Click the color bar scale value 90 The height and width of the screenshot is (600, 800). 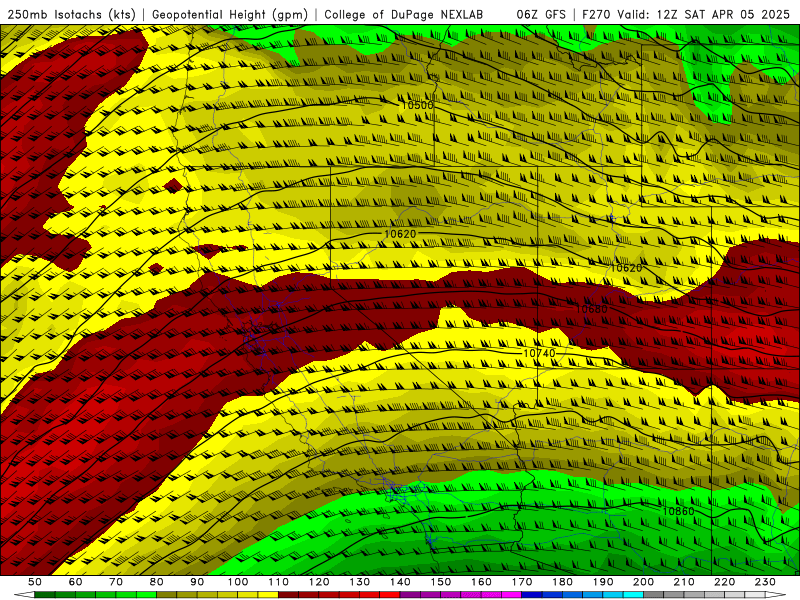click(x=197, y=582)
